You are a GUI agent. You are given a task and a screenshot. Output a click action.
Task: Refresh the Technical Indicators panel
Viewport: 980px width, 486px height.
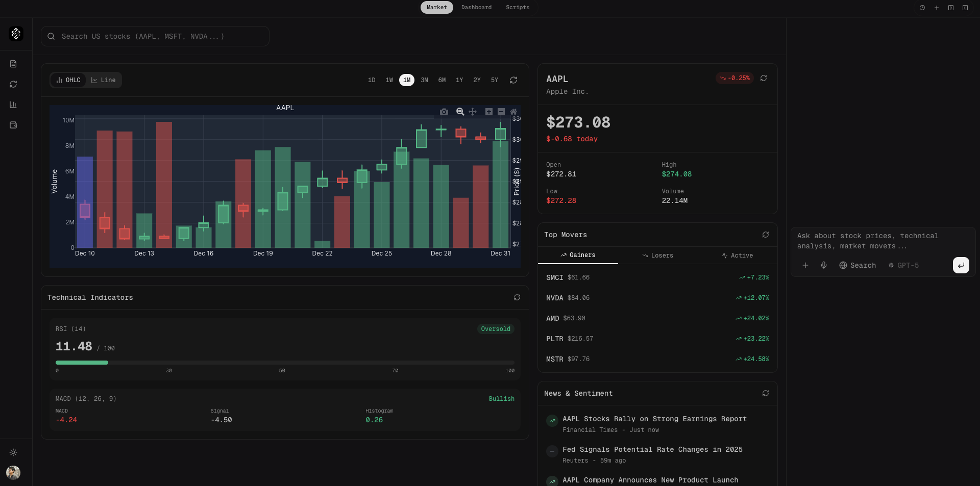tap(517, 297)
